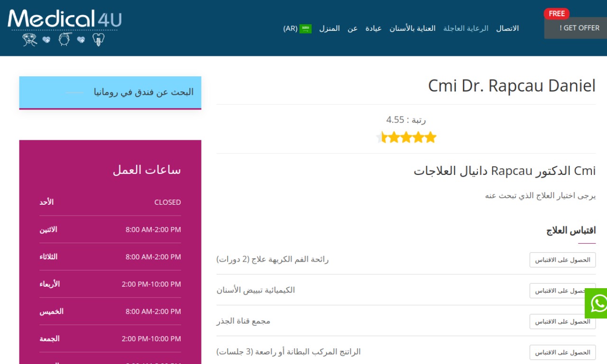
Task: Get quote for الكيميائية تبييض الأسنان
Action: click(562, 291)
